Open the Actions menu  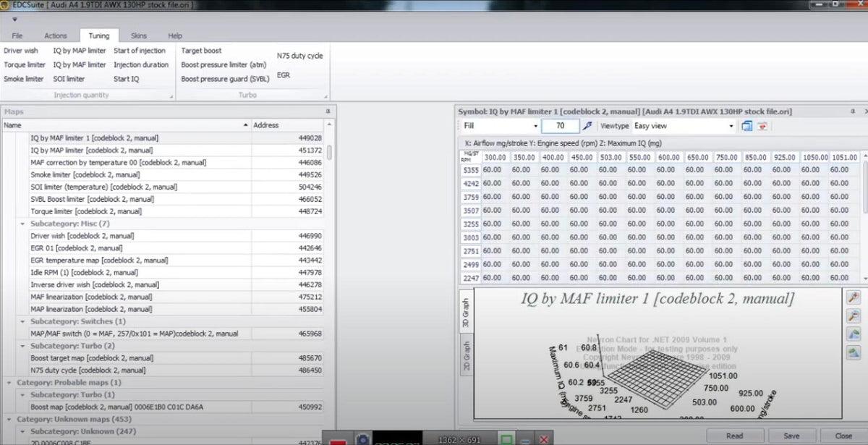pos(56,35)
